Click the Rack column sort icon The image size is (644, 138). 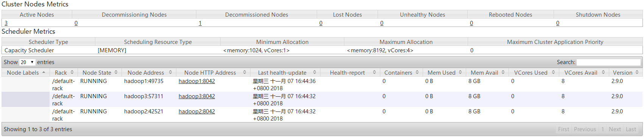pyautogui.click(x=72, y=72)
